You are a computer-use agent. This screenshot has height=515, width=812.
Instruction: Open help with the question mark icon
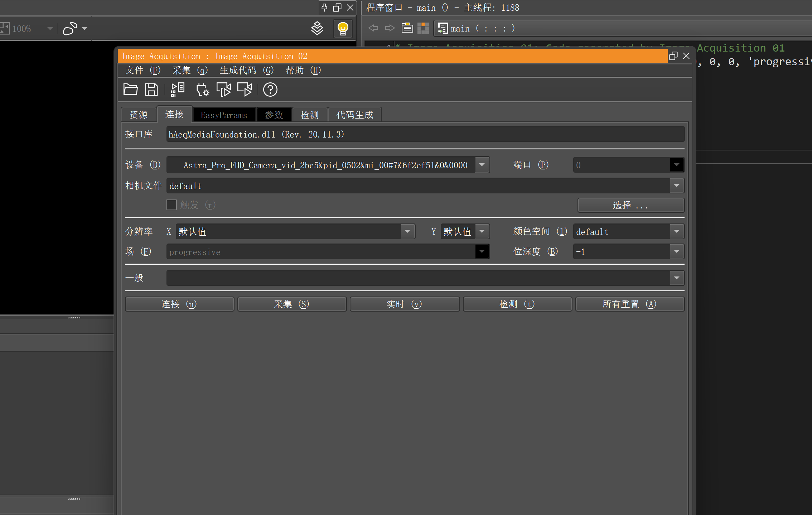pos(270,90)
